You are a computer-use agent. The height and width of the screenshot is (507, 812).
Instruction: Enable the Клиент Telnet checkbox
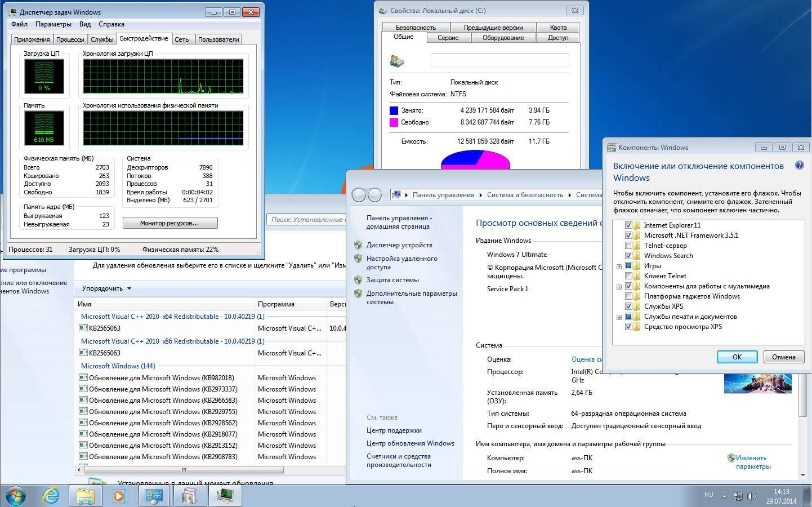pos(628,276)
